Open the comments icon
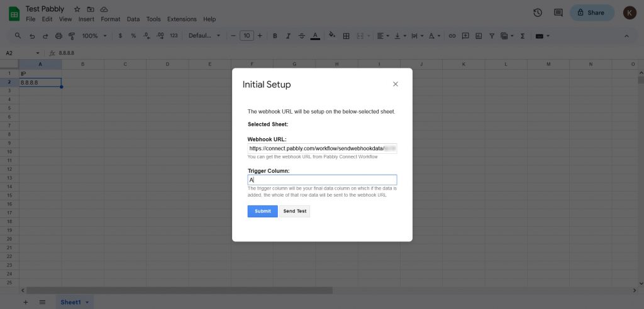644x309 pixels. tap(558, 13)
